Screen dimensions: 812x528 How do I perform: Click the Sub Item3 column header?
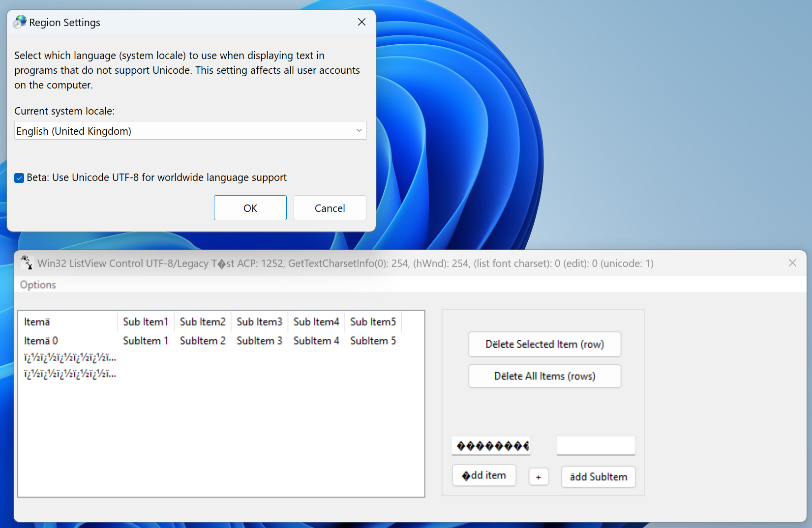point(259,322)
